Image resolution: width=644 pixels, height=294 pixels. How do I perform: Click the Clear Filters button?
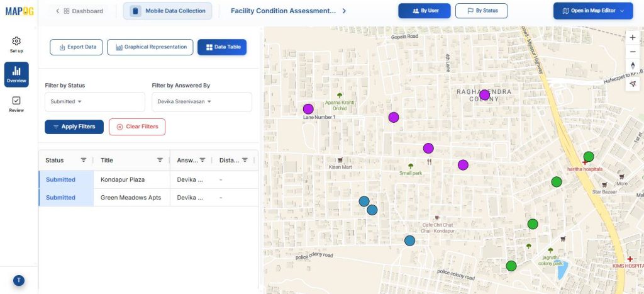136,127
